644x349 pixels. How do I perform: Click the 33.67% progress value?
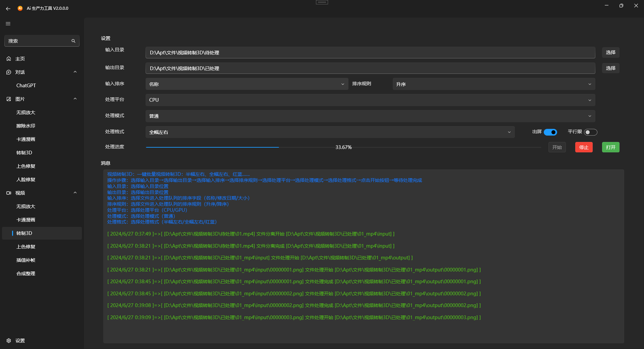(x=343, y=147)
